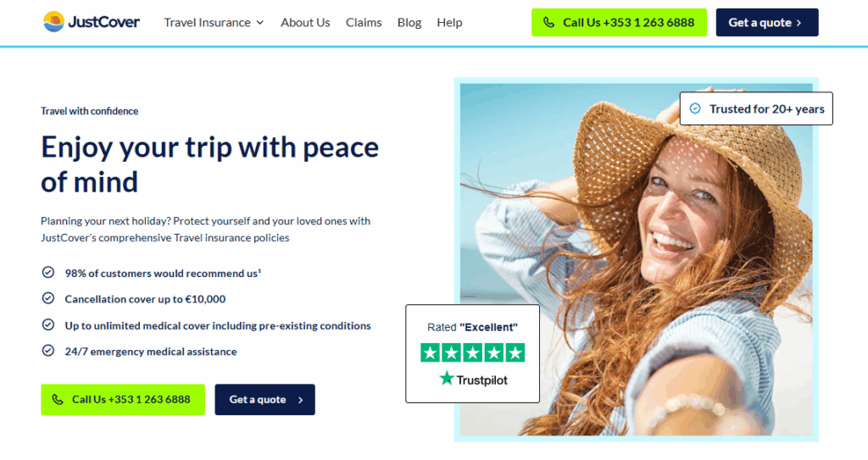Click the arrow icon in hero Get a quote

click(301, 400)
